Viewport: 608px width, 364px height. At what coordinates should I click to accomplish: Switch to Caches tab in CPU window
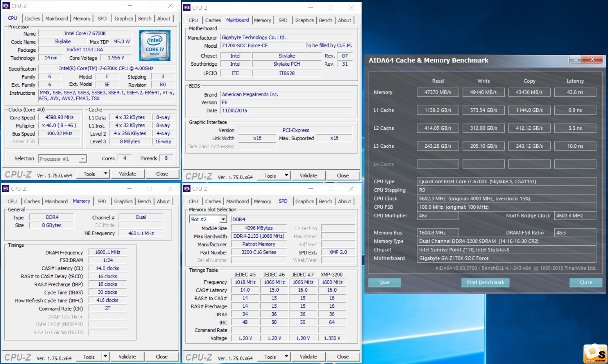tap(32, 18)
